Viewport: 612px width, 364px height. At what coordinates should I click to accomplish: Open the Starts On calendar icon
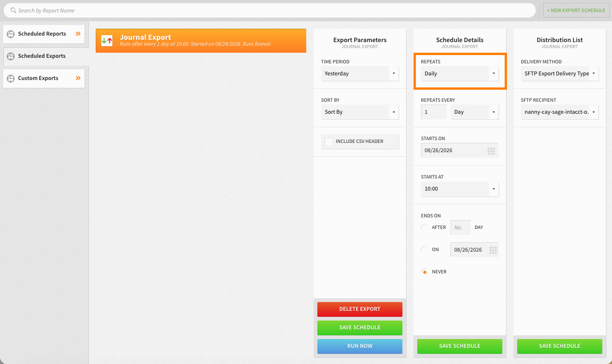pos(491,151)
